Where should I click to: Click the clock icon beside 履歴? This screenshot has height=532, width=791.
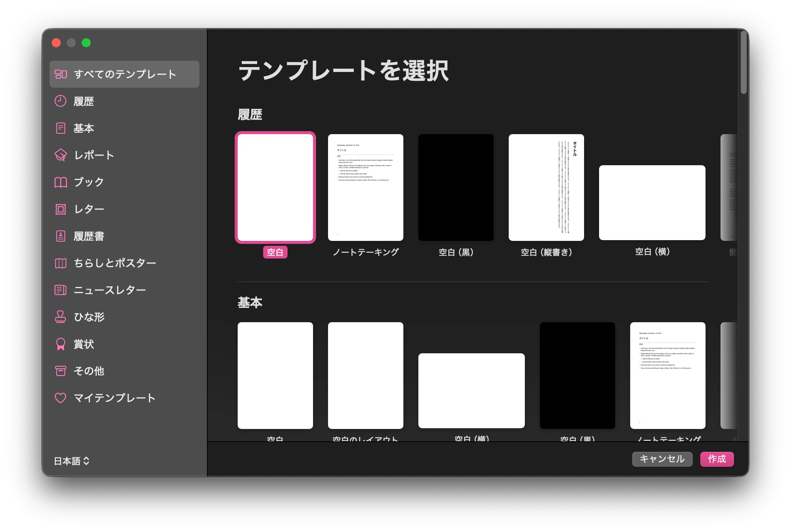pos(60,101)
